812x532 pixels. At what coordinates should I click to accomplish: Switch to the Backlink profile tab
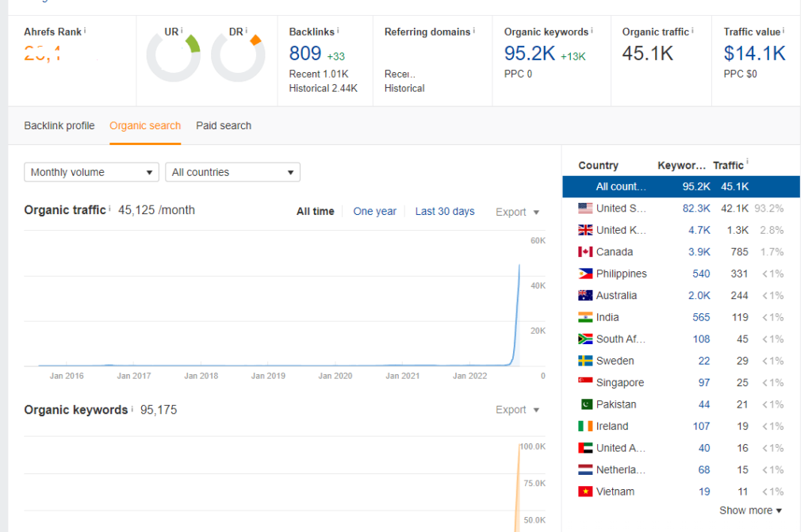pos(59,125)
